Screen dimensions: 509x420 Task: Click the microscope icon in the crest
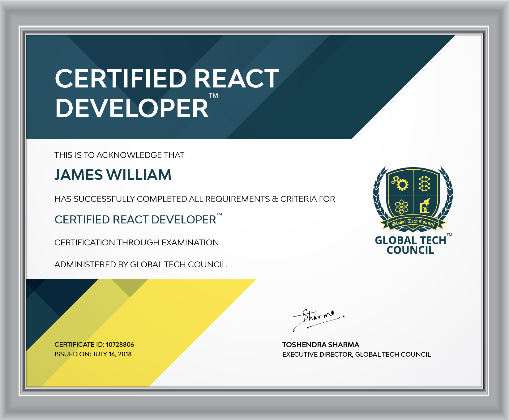pyautogui.click(x=425, y=206)
